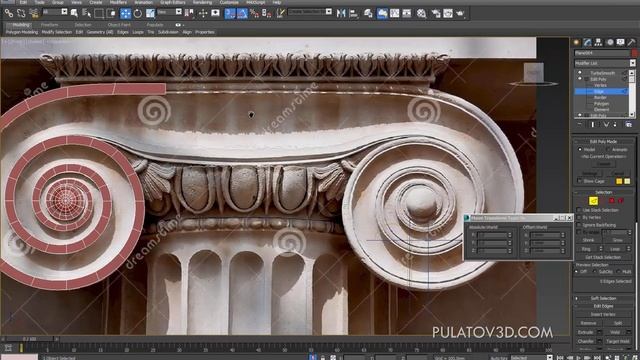
Task: Toggle the Spinner Snap icon
Action: click(x=267, y=13)
